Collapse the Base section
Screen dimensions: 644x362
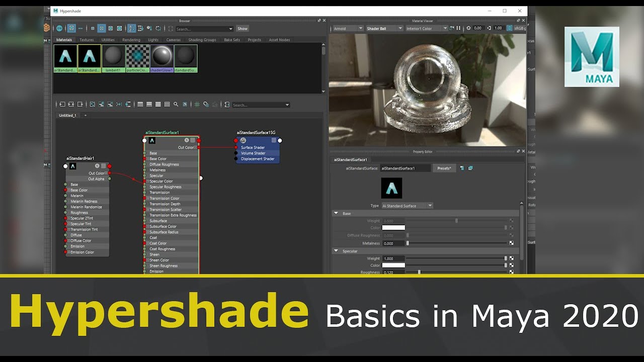(336, 214)
